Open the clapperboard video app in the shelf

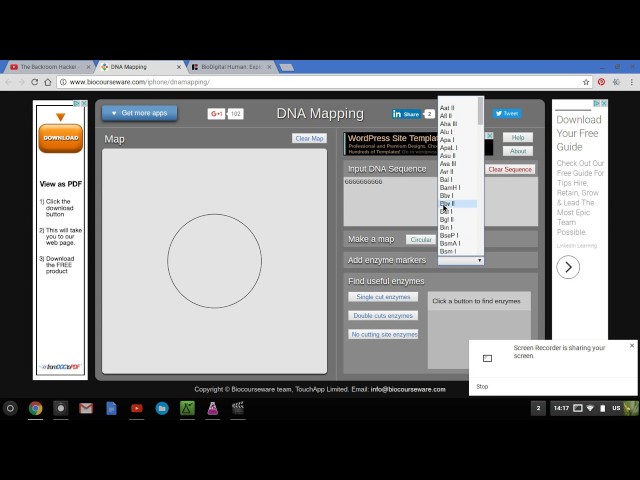tap(238, 408)
